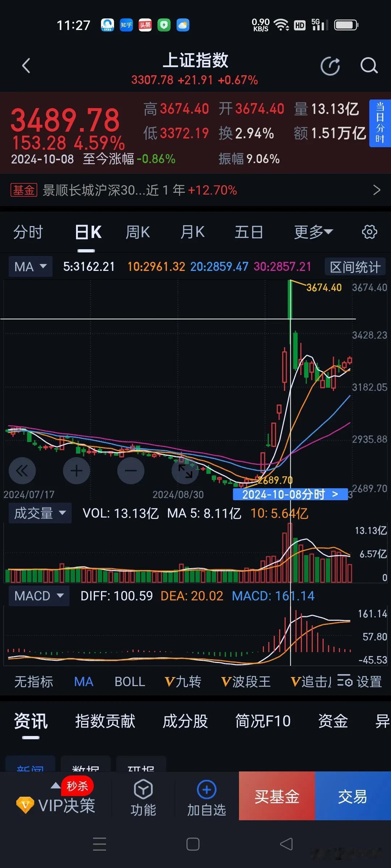391x868 pixels.
Task: Open indicator 设置 list icon
Action: pos(360,681)
